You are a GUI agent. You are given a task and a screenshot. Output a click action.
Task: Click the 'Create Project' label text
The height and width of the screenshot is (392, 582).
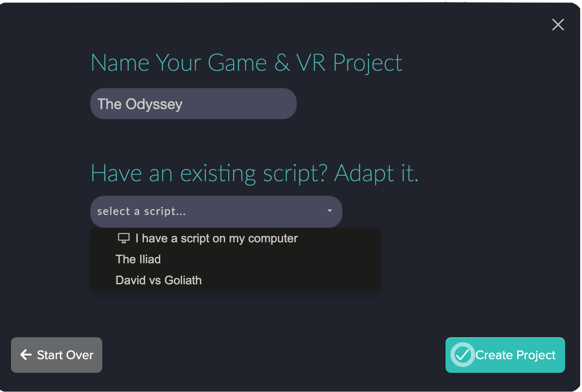(515, 355)
